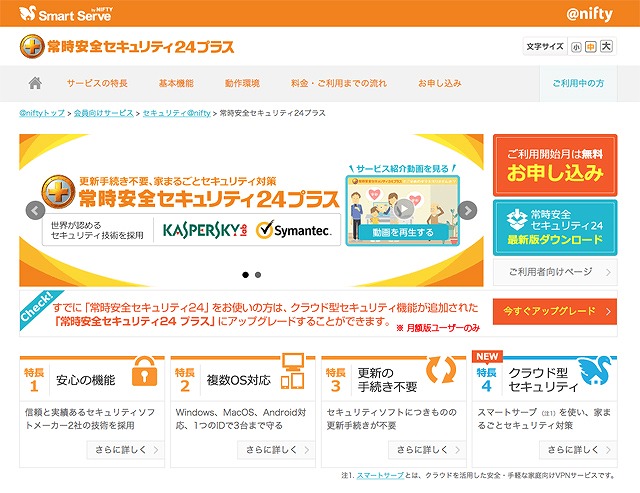Click the large plus emblem in banner
This screenshot has width=640, height=493.
coord(59,191)
